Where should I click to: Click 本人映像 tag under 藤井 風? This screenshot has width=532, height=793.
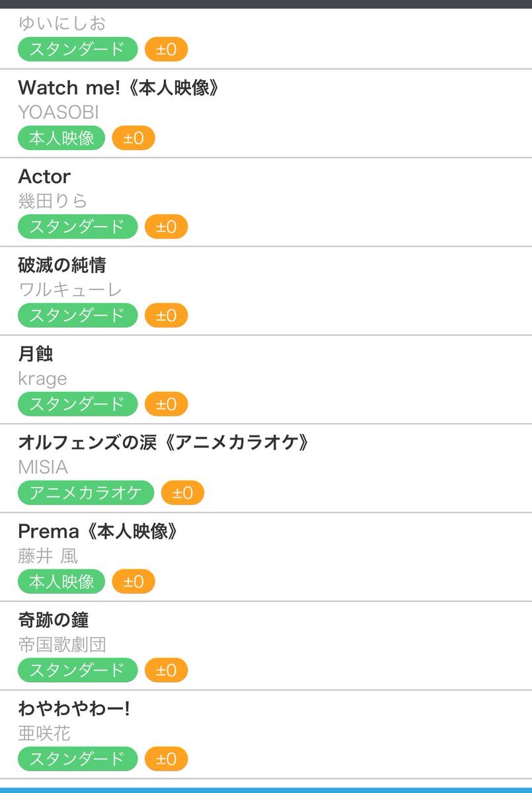(x=61, y=582)
